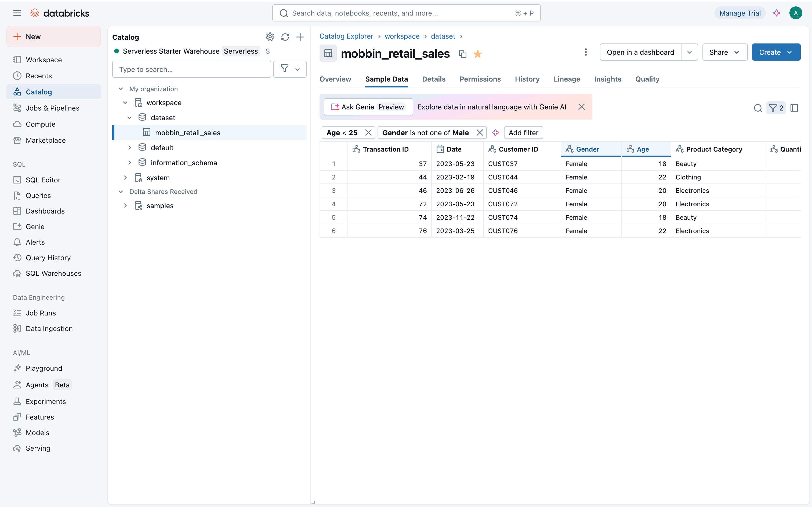Copy the table name mobbin_retail_sales
The height and width of the screenshot is (507, 812).
pyautogui.click(x=462, y=54)
